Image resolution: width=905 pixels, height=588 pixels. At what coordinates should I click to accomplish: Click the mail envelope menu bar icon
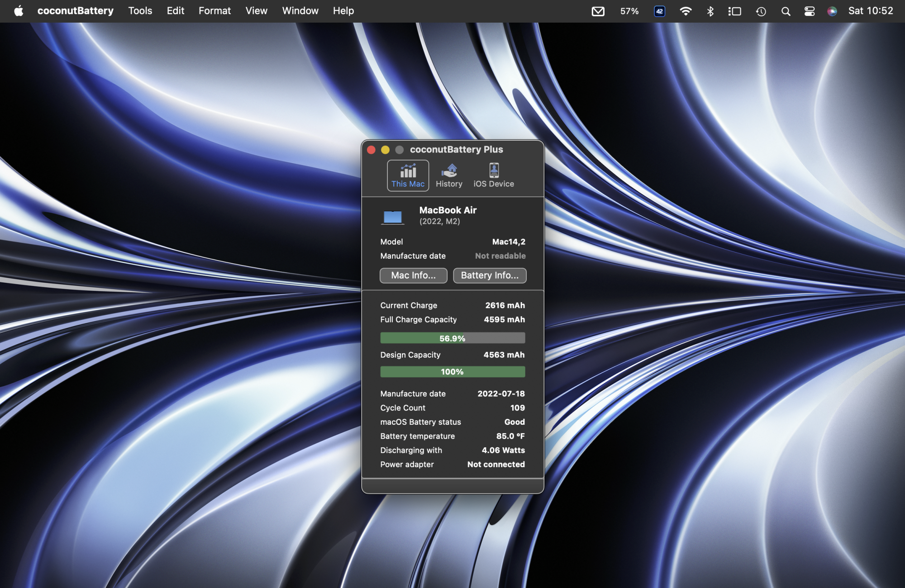[598, 11]
